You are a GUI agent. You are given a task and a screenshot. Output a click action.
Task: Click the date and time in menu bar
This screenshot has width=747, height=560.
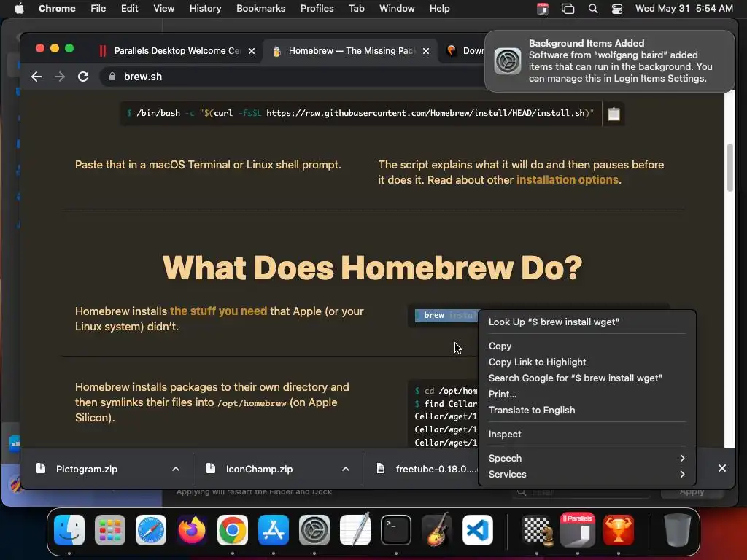[684, 9]
